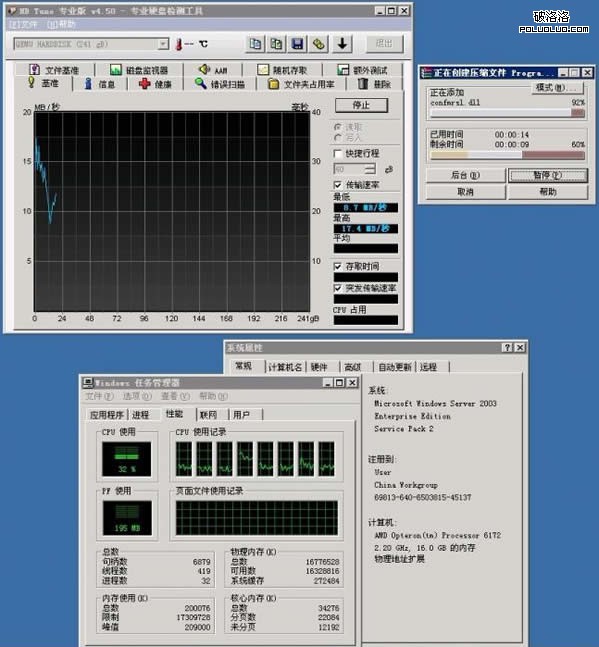Select the Hardware tab in System Properties

click(319, 367)
